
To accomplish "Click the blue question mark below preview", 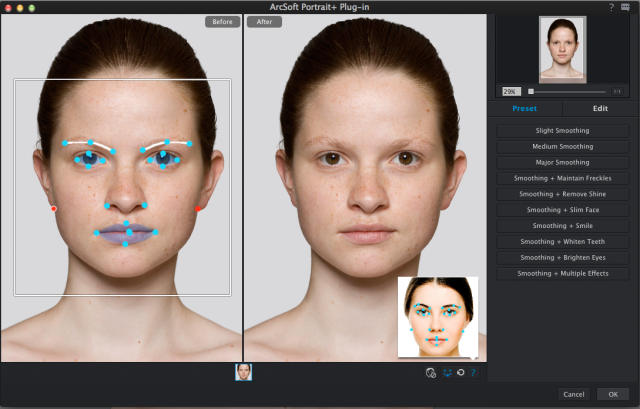I will (x=473, y=373).
